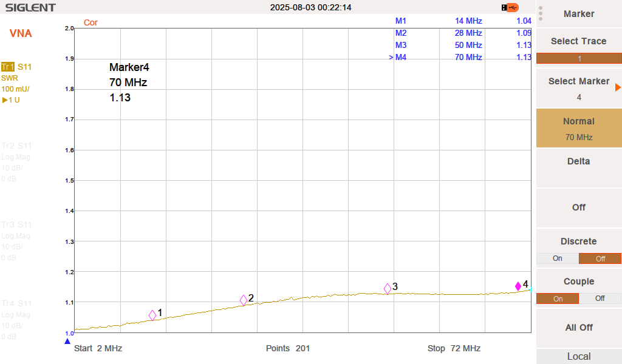Select the Tr2 S11 trace
The width and height of the screenshot is (622, 364).
coord(16,146)
